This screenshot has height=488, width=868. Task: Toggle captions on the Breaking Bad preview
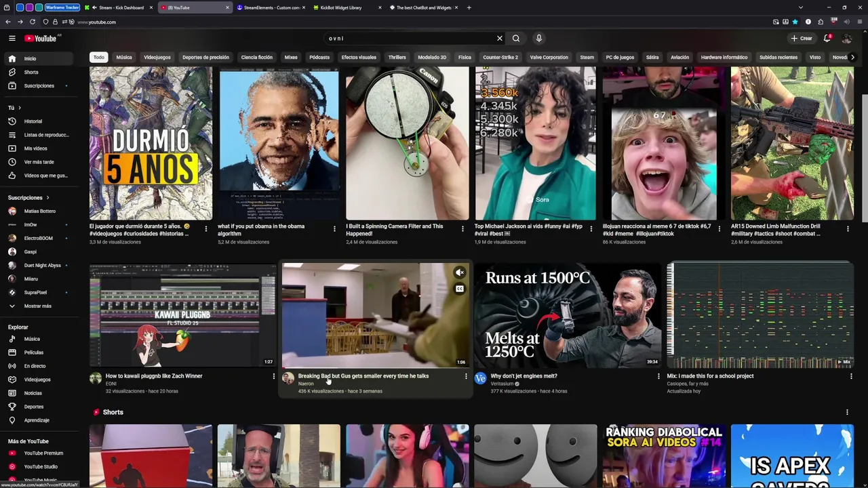(459, 289)
